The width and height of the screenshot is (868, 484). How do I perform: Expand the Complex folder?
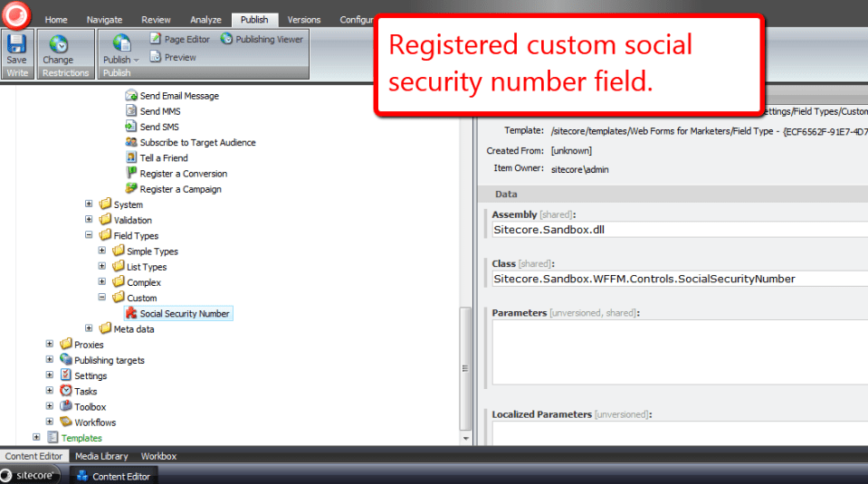pos(102,281)
